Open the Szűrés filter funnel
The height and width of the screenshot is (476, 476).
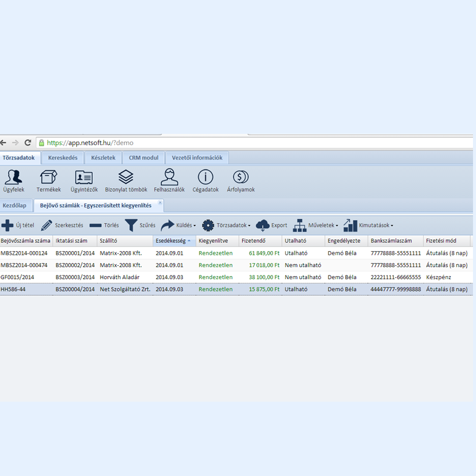pyautogui.click(x=140, y=226)
